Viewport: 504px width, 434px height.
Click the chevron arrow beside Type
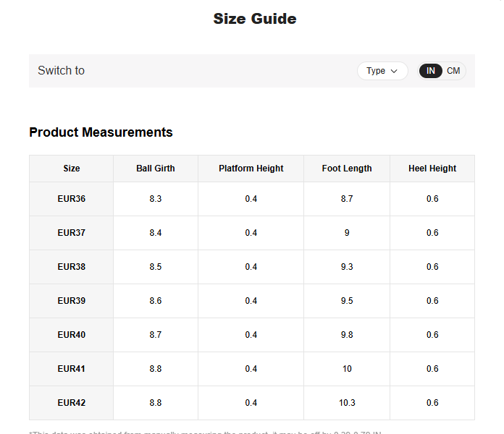[x=395, y=71]
